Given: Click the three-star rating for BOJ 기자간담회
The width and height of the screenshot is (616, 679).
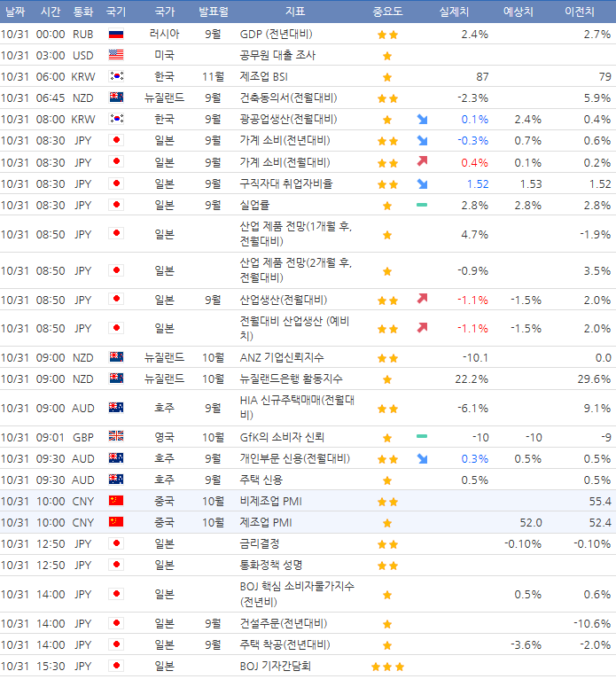Looking at the screenshot, I should tap(388, 667).
